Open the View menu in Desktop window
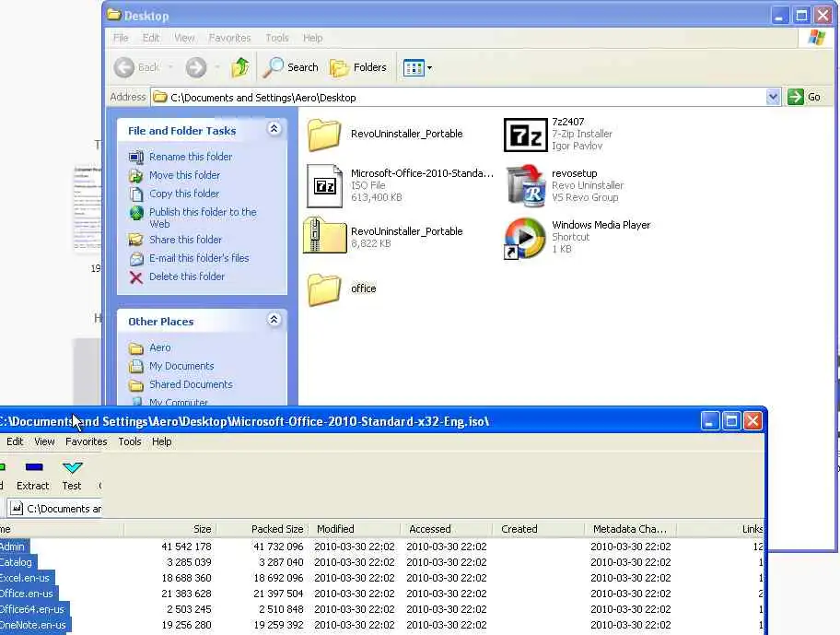 click(x=184, y=38)
